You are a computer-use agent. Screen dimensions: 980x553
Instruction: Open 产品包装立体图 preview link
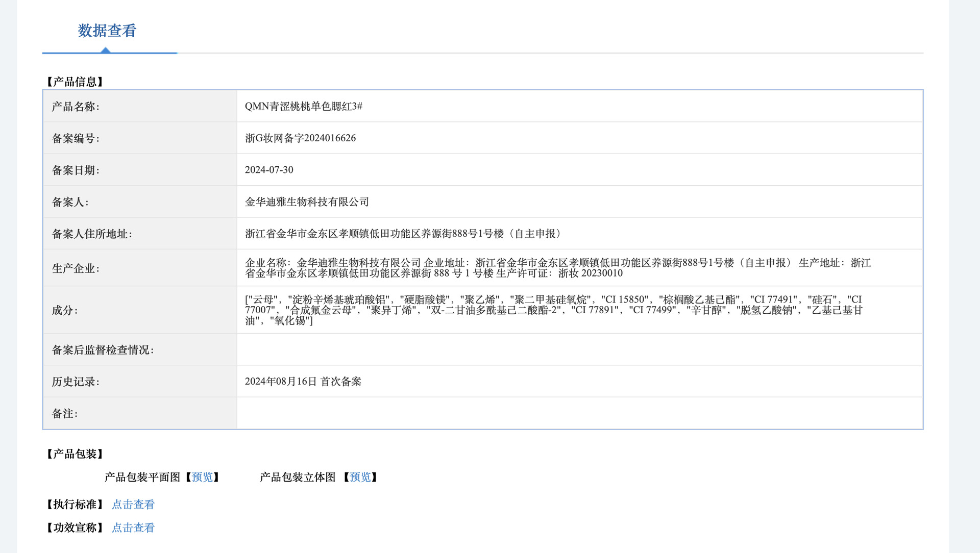click(360, 477)
